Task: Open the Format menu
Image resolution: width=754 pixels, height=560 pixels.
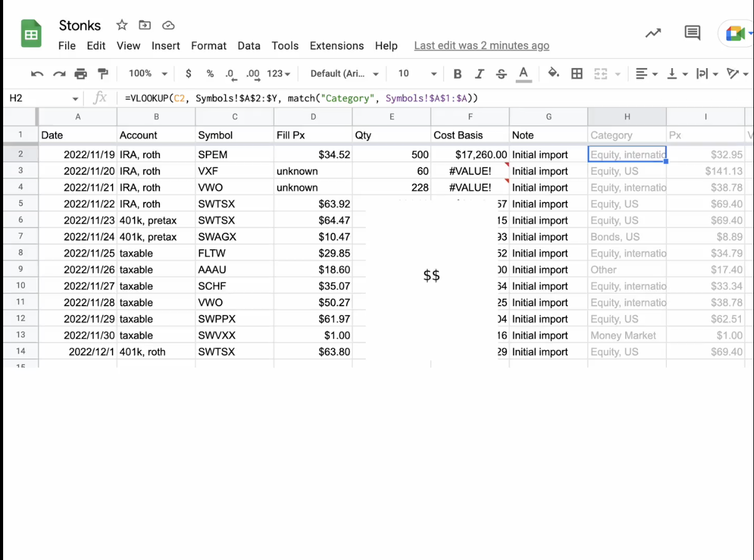Action: [x=209, y=46]
